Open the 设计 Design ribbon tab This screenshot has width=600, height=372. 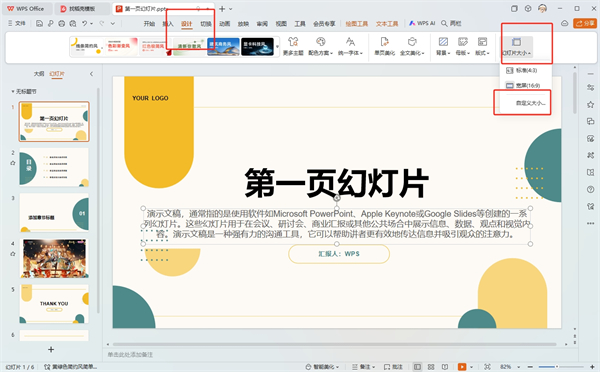tap(186, 24)
